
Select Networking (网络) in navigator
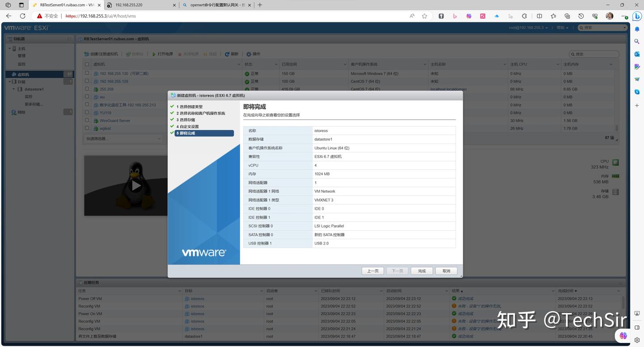coord(21,112)
